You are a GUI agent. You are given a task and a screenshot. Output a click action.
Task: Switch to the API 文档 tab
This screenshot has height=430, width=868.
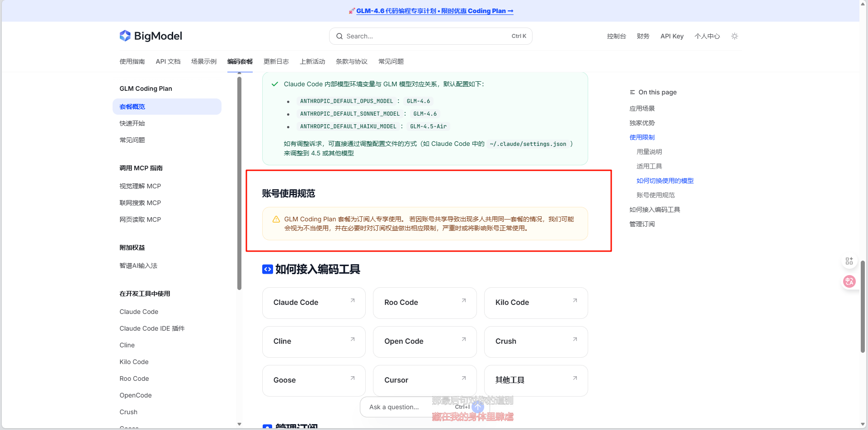[168, 61]
